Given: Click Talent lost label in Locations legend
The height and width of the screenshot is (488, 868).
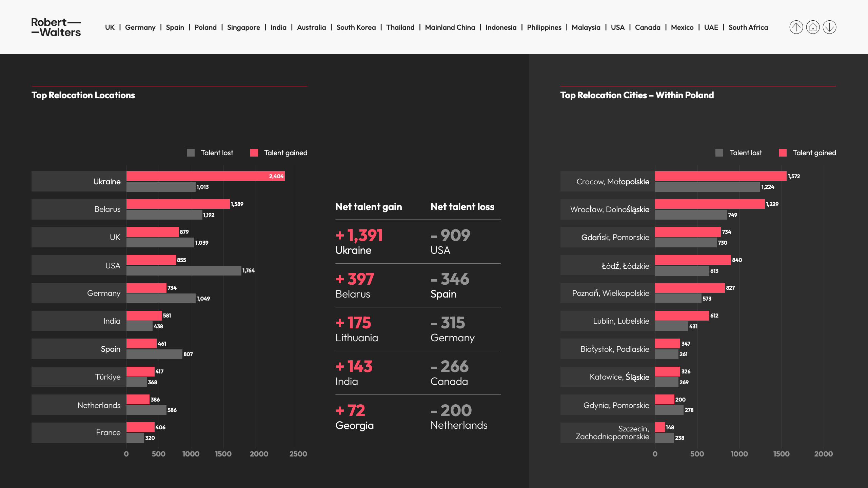Looking at the screenshot, I should tap(217, 153).
